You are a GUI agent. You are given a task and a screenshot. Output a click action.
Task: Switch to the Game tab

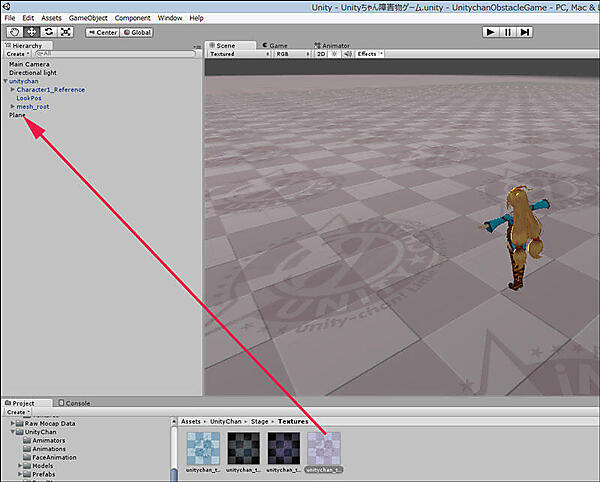[275, 45]
